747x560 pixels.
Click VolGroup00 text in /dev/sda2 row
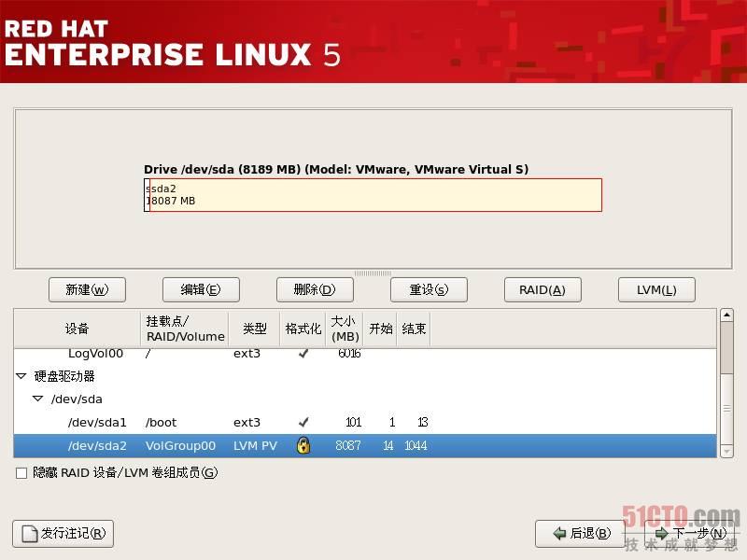[x=180, y=446]
